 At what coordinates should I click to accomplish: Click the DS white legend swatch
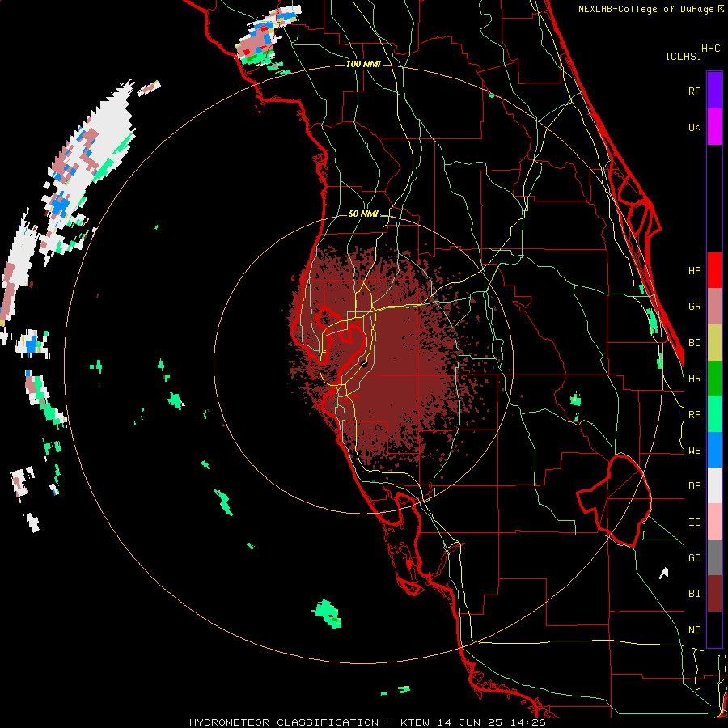(714, 485)
